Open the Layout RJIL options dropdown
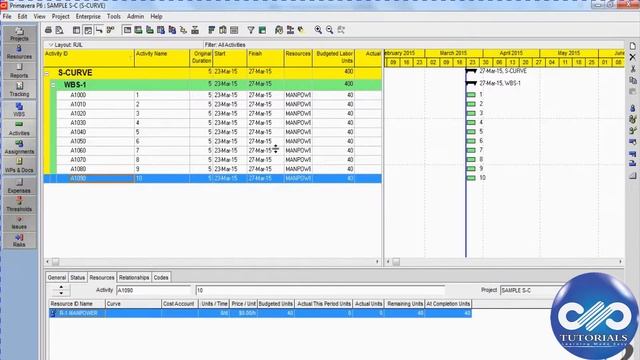The height and width of the screenshot is (360, 640). 65,45
